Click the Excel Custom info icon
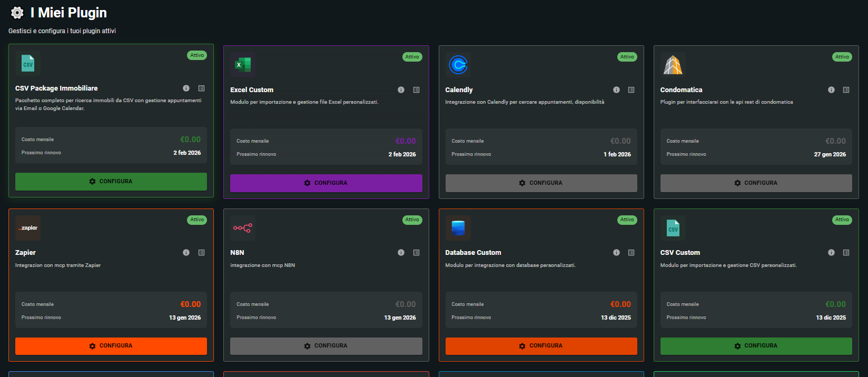 coord(401,90)
